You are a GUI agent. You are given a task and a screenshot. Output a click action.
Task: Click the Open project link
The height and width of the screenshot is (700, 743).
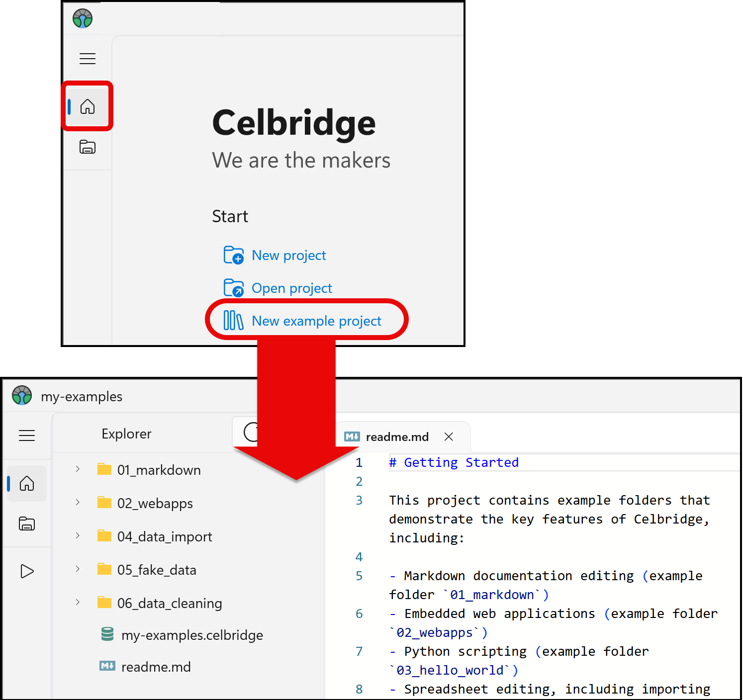click(x=291, y=287)
